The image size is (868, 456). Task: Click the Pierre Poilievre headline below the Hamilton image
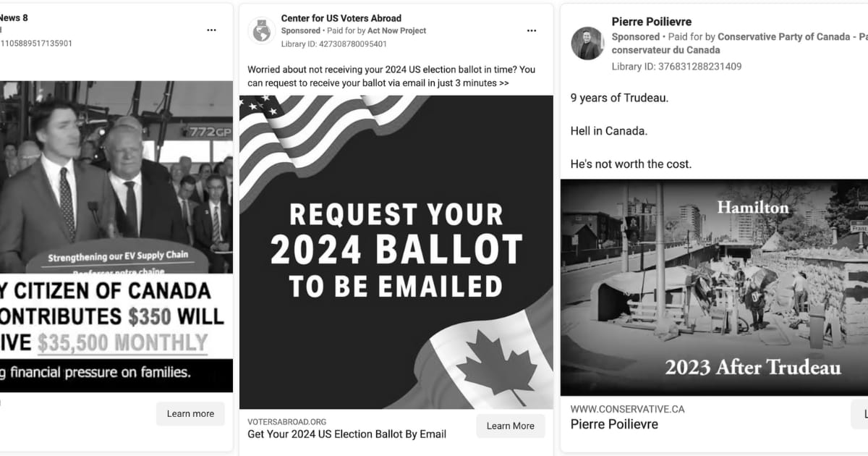click(614, 424)
